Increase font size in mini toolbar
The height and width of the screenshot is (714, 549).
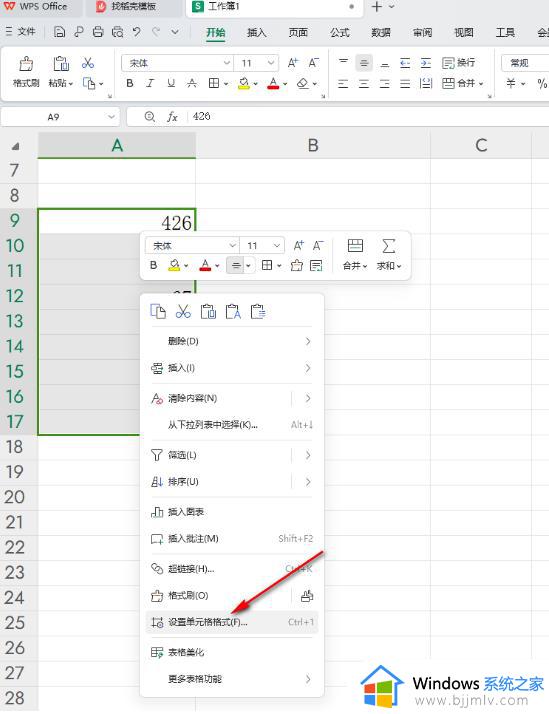[x=299, y=246]
